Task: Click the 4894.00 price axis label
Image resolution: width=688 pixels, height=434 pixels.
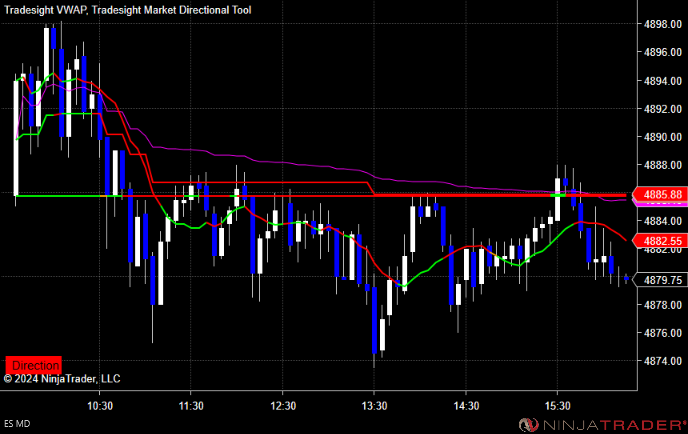Action: (x=663, y=81)
